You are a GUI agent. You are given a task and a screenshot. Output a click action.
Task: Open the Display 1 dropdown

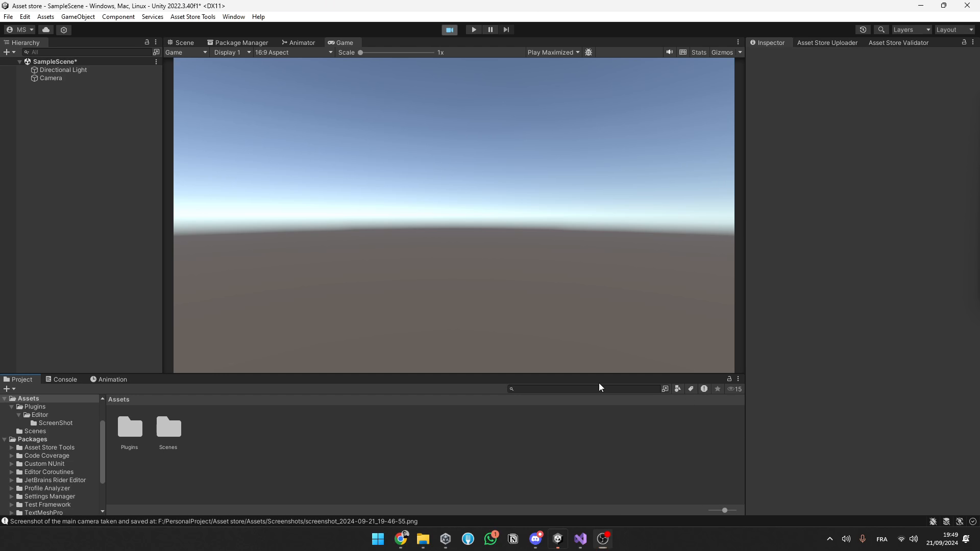(x=232, y=52)
